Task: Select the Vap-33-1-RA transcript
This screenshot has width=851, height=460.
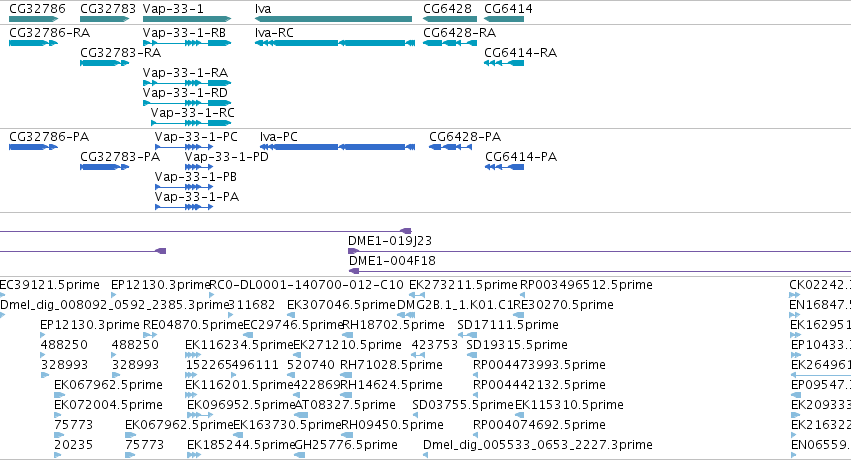Action: [187, 83]
